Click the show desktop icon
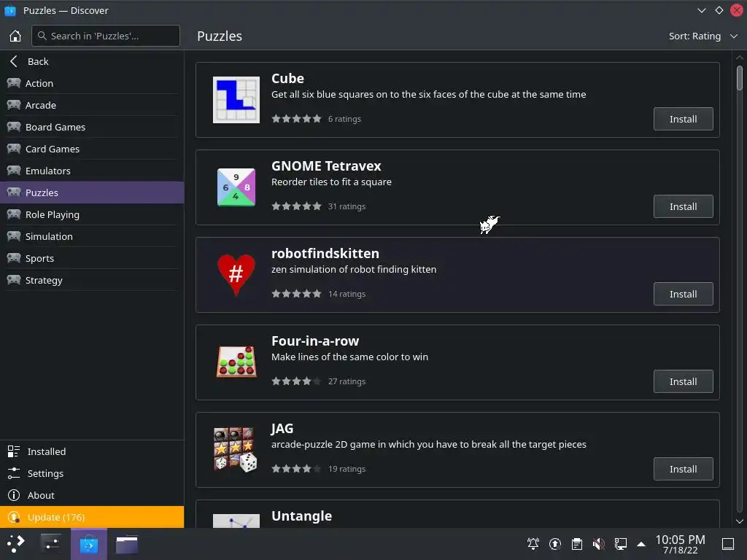 pyautogui.click(x=728, y=544)
